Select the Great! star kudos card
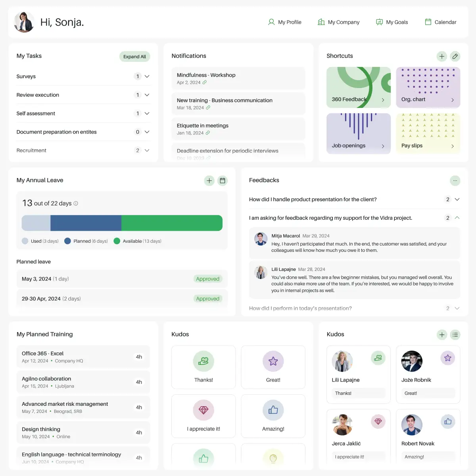This screenshot has width=476, height=476. [x=273, y=367]
